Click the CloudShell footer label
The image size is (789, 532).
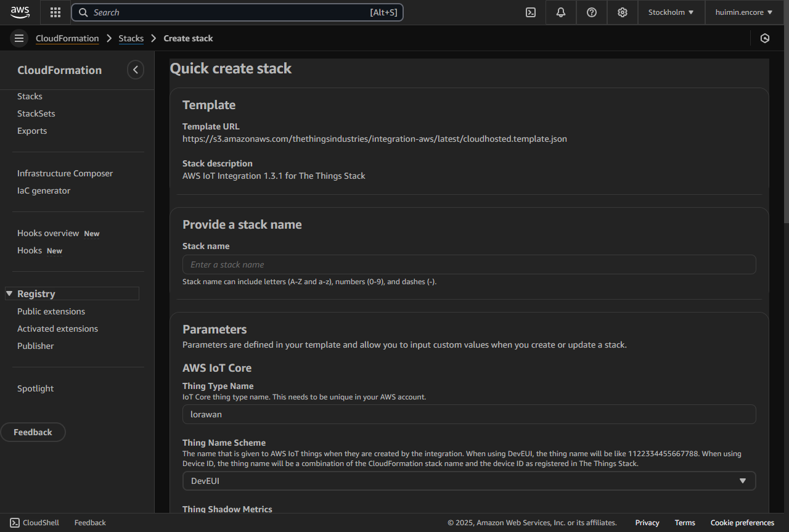pos(41,523)
